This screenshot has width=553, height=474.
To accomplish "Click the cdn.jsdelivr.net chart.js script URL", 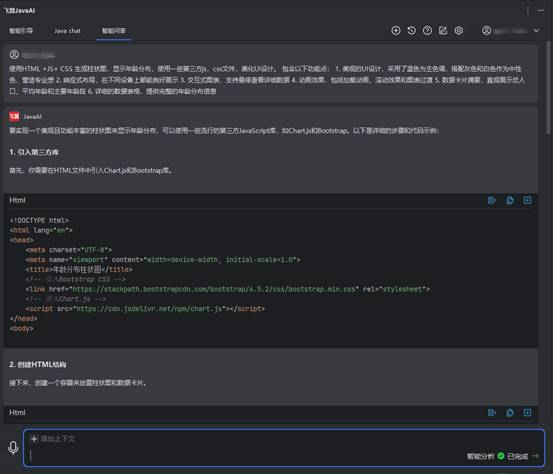I will pyautogui.click(x=150, y=309).
